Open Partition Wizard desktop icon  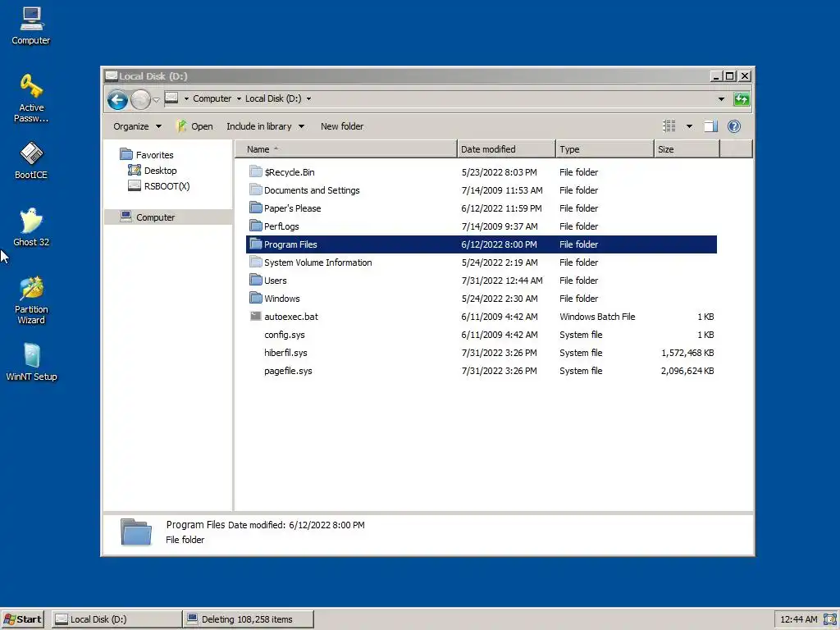(31, 300)
